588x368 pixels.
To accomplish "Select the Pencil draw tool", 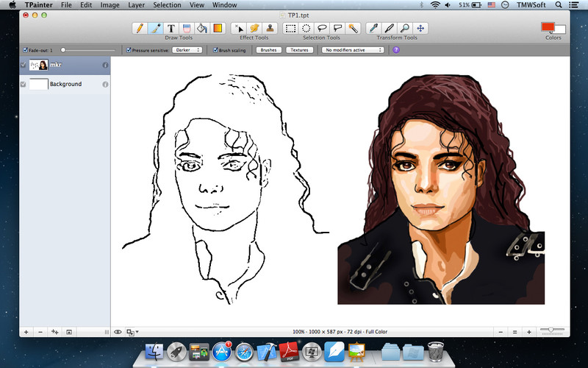I will [140, 28].
